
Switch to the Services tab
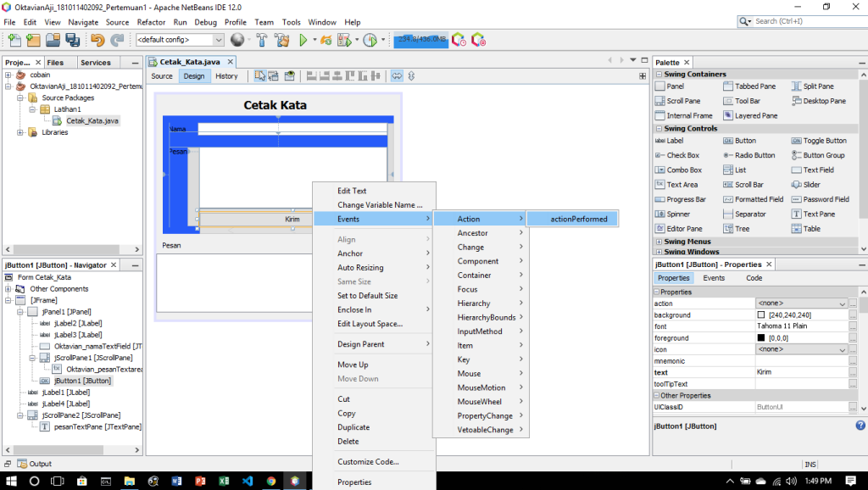click(x=95, y=63)
